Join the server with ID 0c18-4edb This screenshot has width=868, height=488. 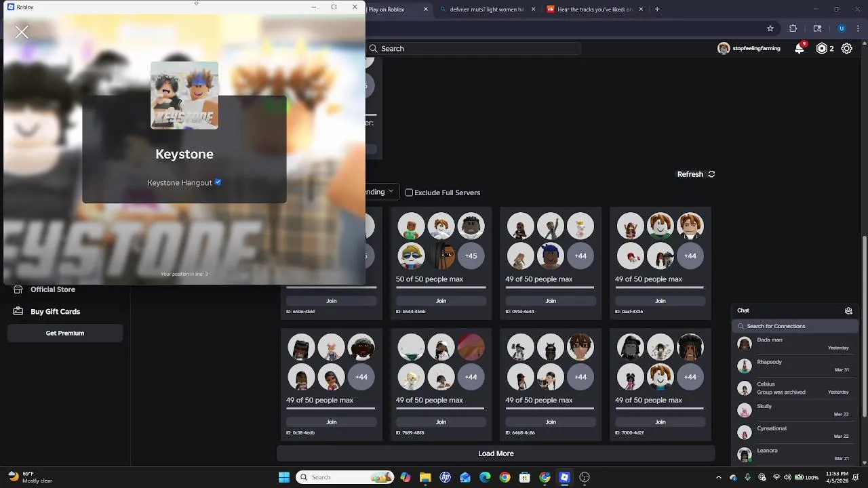click(x=332, y=422)
